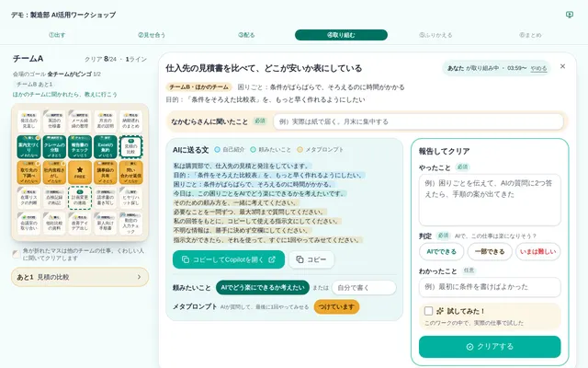Click the ほかのチームに聞かれたら、教えに行こう link
Viewport: 588px width, 368px height.
(65, 94)
